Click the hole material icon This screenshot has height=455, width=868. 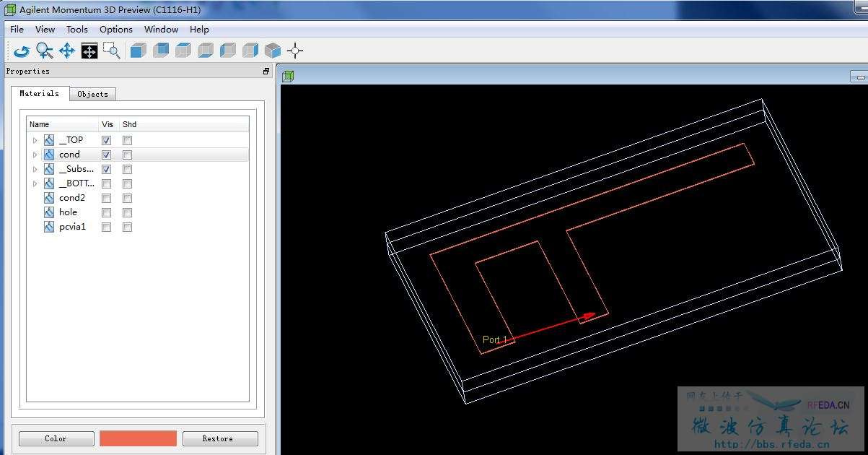pos(49,212)
